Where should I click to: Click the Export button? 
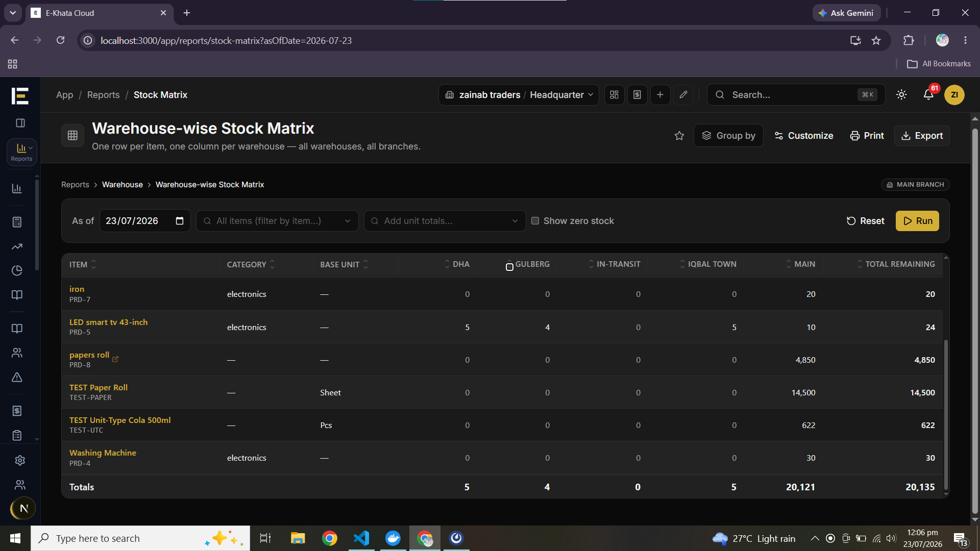[x=922, y=136]
